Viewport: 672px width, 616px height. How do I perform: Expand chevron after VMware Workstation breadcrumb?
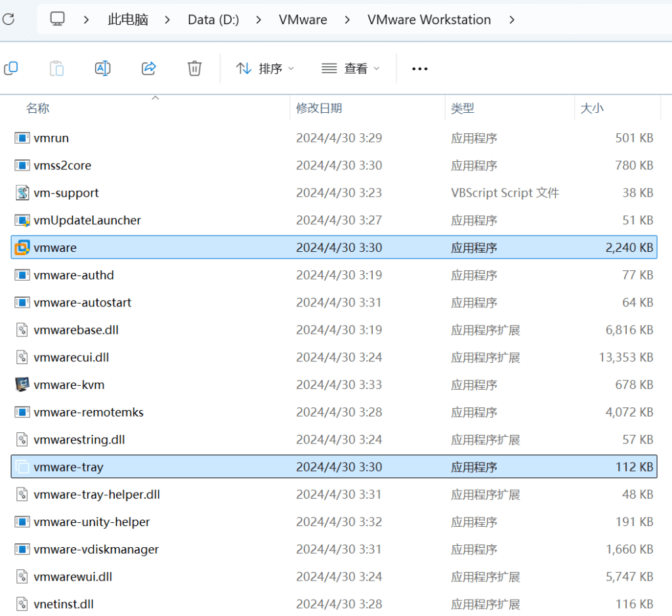pyautogui.click(x=512, y=20)
